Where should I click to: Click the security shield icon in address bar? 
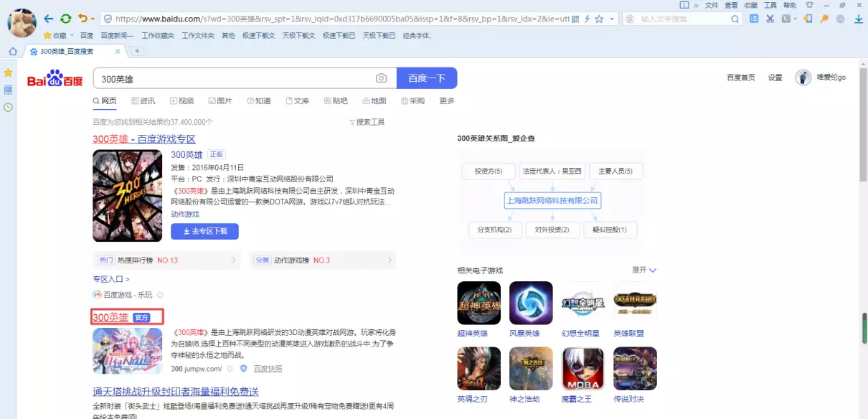tap(108, 19)
